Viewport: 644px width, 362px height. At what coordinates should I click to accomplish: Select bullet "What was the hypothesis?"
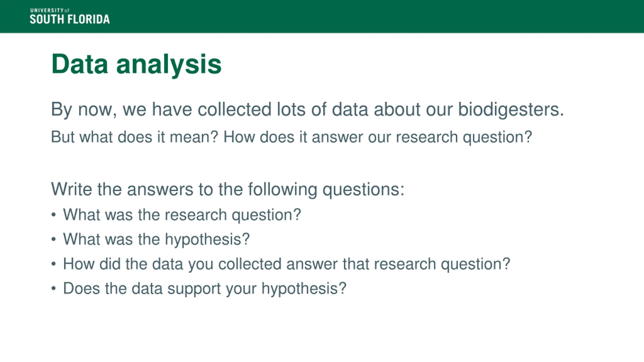coord(156,239)
